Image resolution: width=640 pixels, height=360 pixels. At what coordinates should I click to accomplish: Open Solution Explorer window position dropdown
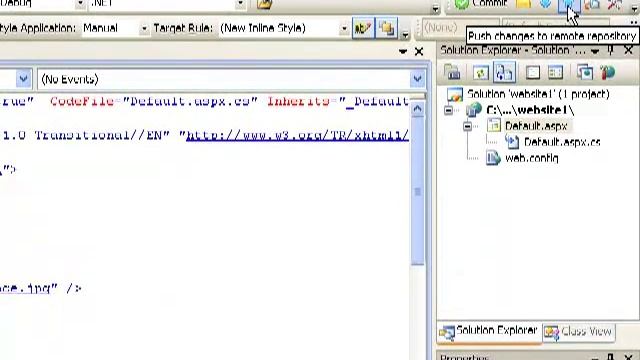pyautogui.click(x=595, y=51)
